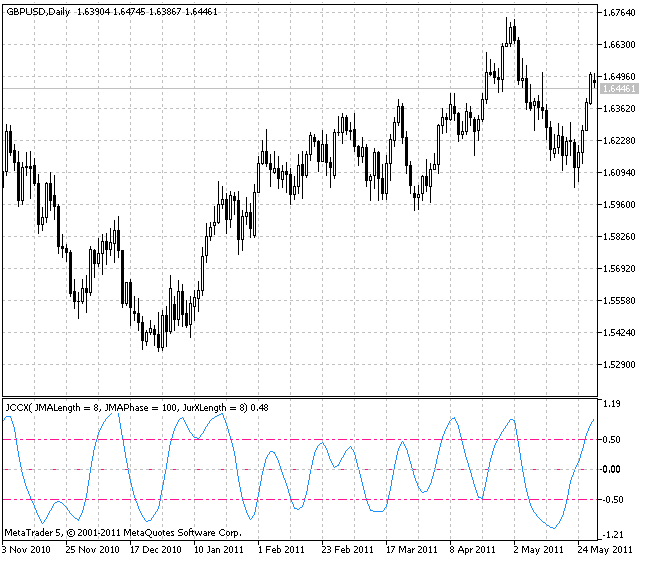Viewport: 650px width, 561px height.
Task: Click the 25 Nov 2010 date label
Action: [x=92, y=550]
